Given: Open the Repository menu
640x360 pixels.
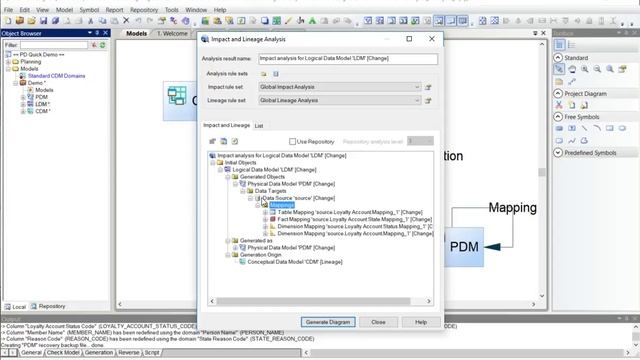Looking at the screenshot, I should [144, 10].
